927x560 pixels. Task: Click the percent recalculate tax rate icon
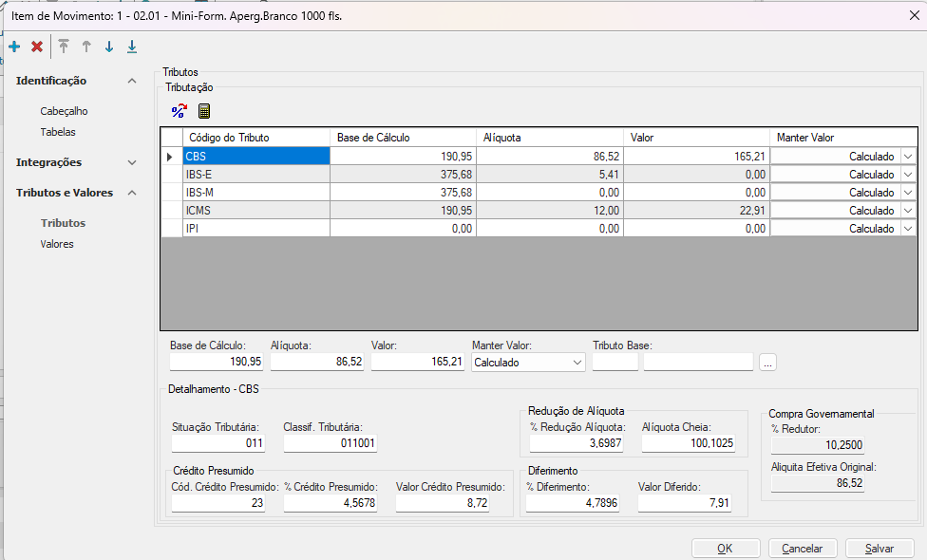pyautogui.click(x=179, y=111)
